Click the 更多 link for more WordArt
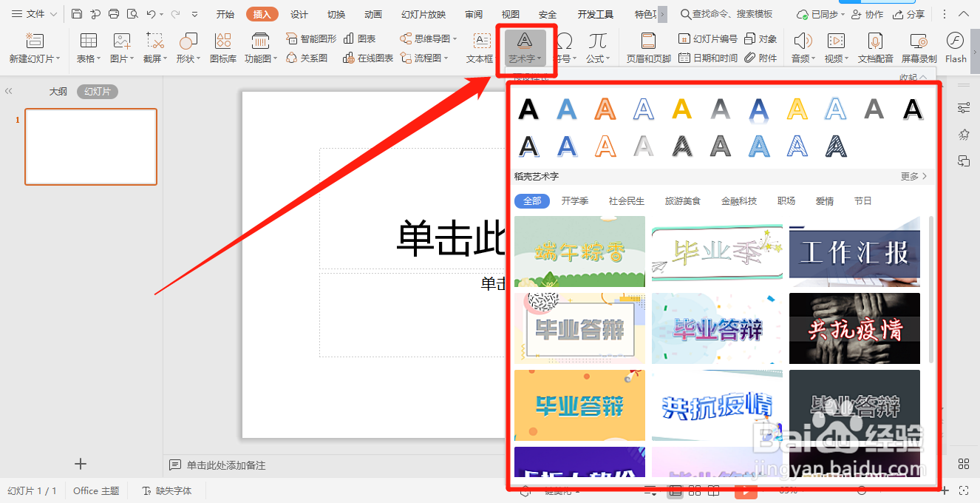This screenshot has width=980, height=503. point(913,176)
